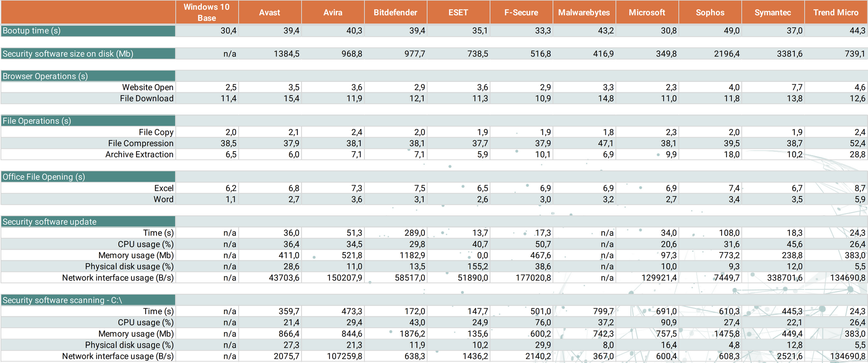The width and height of the screenshot is (868, 363).
Task: Click Symantec scan network usage 2521,6
Action: pyautogui.click(x=790, y=356)
